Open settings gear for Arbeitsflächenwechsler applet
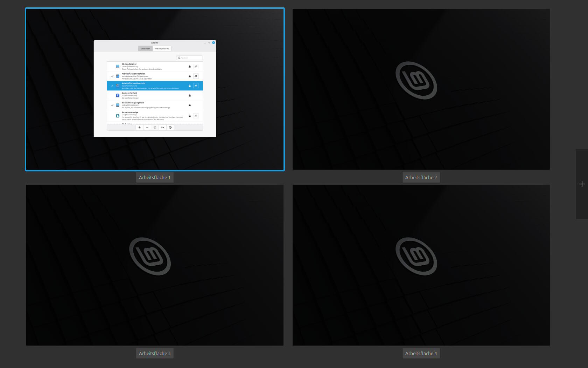The image size is (588, 368). point(196,76)
